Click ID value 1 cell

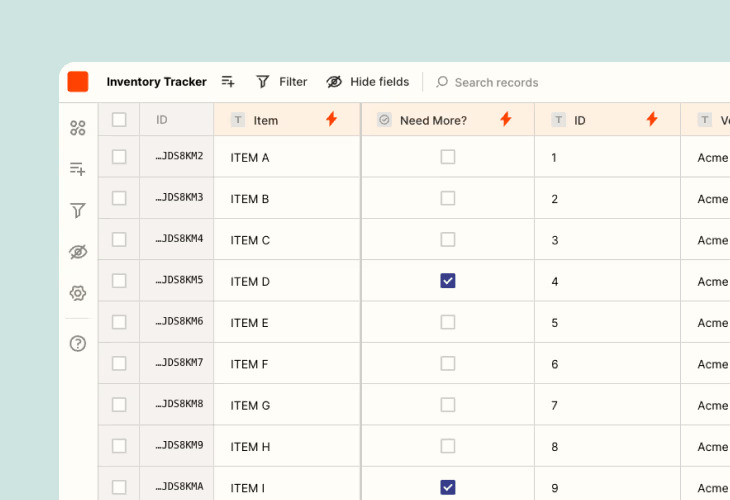tap(608, 157)
